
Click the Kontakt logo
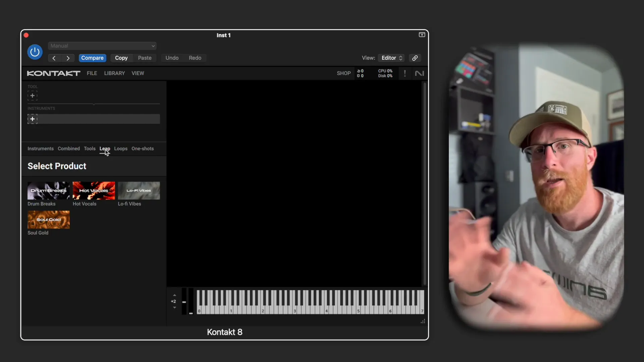pos(54,73)
